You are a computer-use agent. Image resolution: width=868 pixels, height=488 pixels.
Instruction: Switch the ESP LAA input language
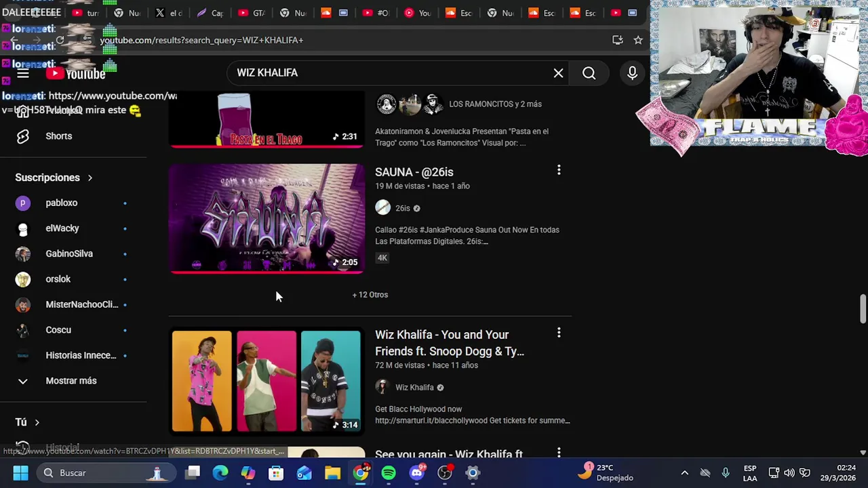point(750,472)
